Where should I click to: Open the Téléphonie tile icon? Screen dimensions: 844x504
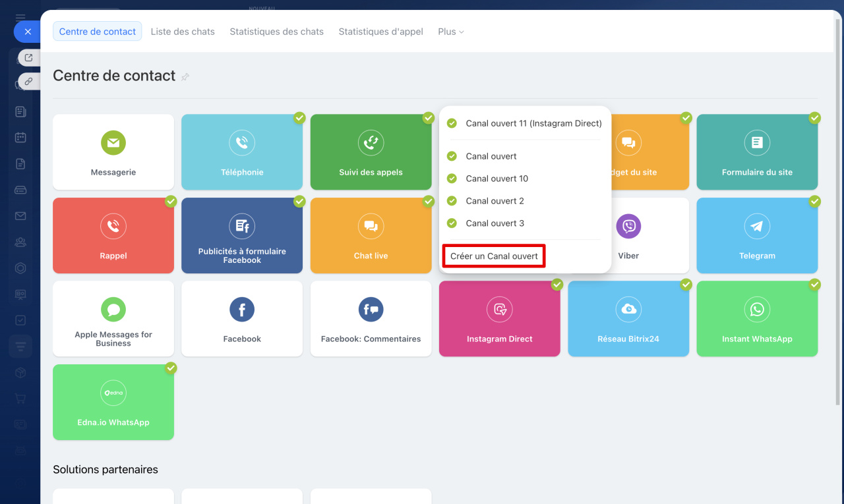tap(242, 142)
